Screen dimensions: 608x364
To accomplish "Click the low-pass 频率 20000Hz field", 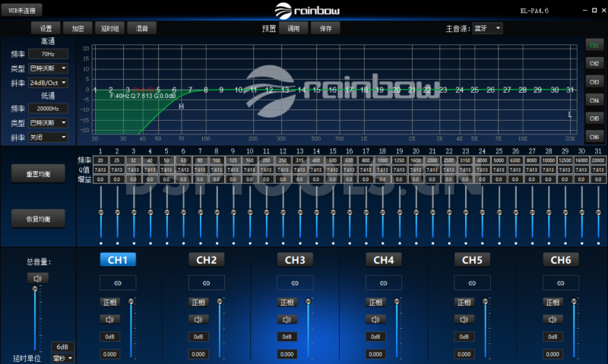I will [48, 109].
